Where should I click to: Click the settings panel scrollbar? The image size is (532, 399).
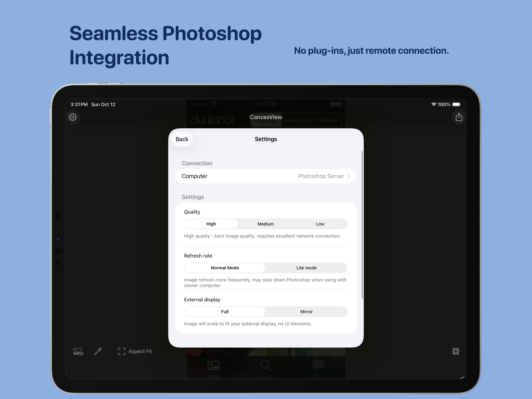pyautogui.click(x=362, y=225)
